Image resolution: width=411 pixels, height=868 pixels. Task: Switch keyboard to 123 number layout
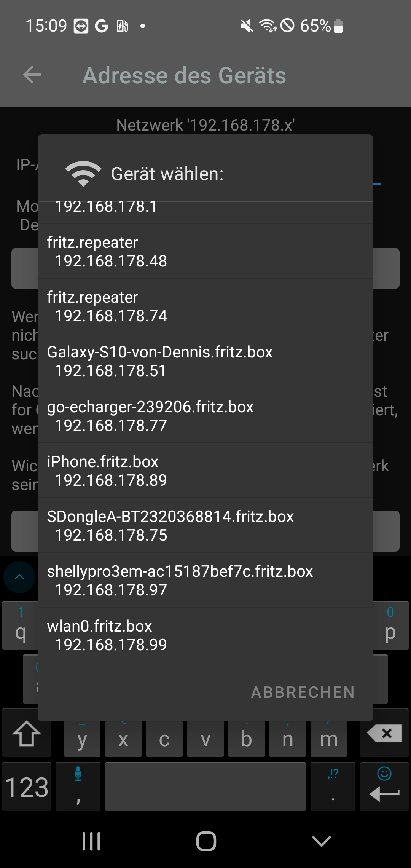(27, 787)
